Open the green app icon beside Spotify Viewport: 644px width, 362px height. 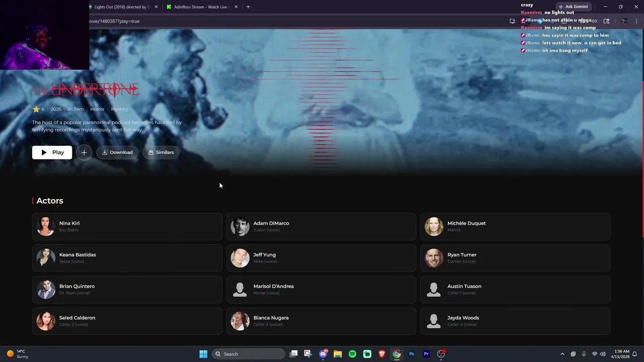[367, 354]
